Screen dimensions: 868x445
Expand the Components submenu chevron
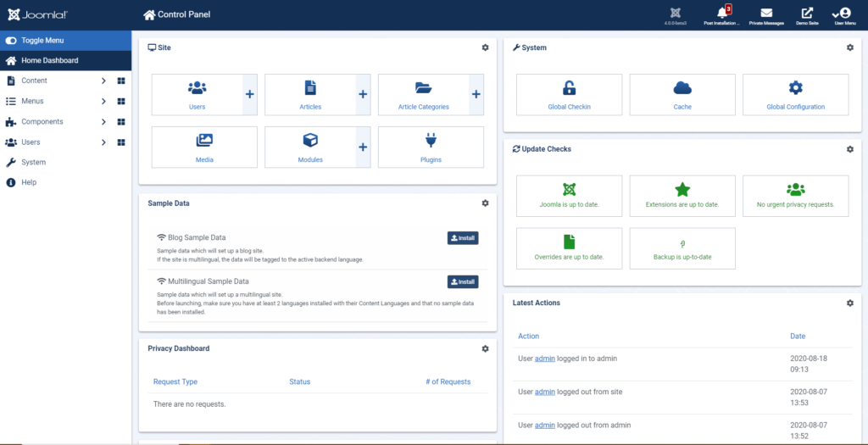click(103, 122)
